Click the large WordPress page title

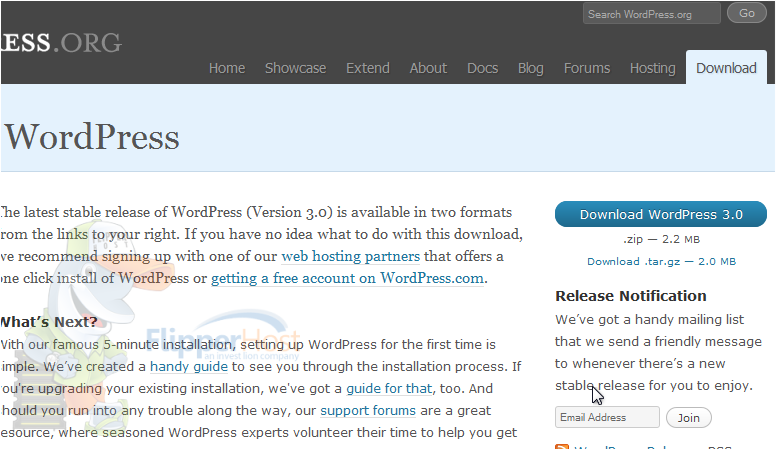(x=92, y=137)
